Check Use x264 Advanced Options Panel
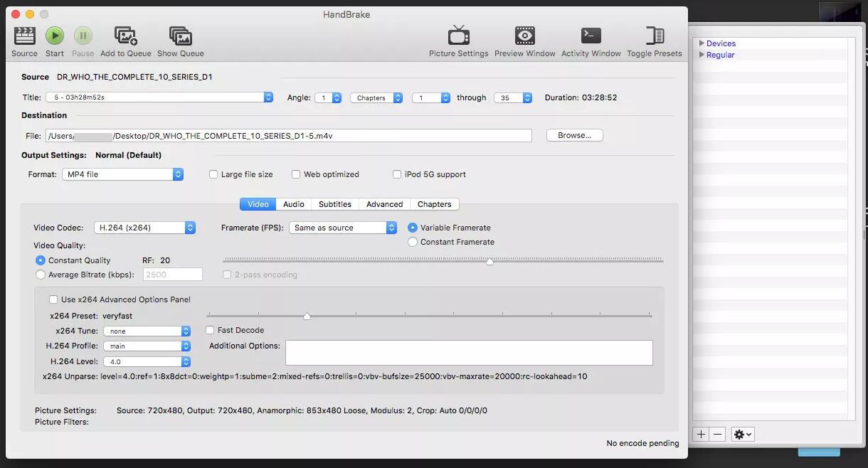The image size is (868, 468). point(53,299)
